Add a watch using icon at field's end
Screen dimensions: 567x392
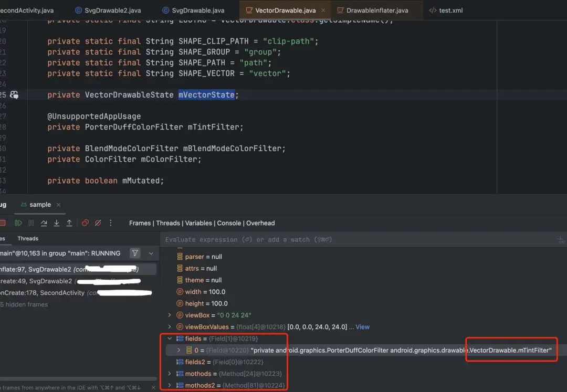561,240
